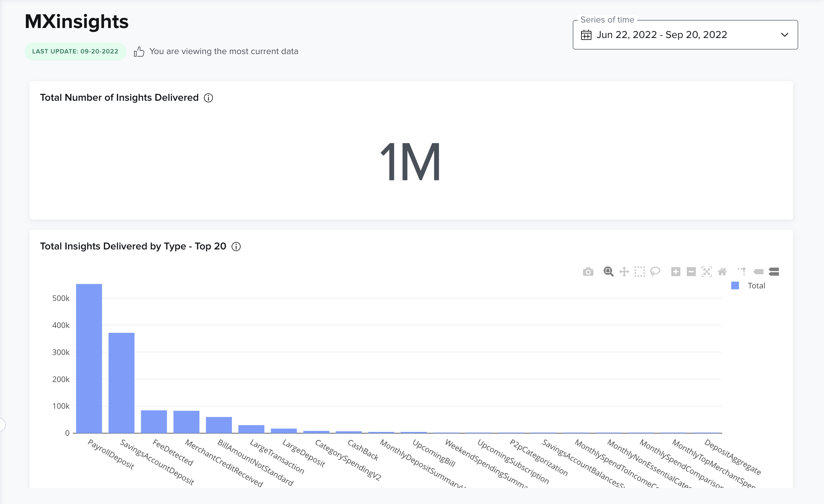Reset chart axes with the home icon
Image resolution: width=824 pixels, height=504 pixels.
coord(722,272)
